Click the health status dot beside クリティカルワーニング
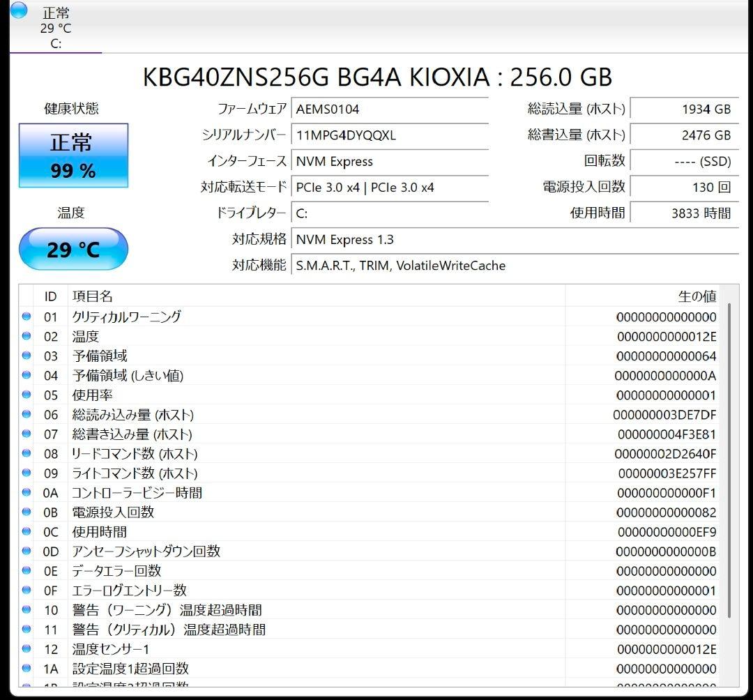This screenshot has width=753, height=700. [26, 317]
